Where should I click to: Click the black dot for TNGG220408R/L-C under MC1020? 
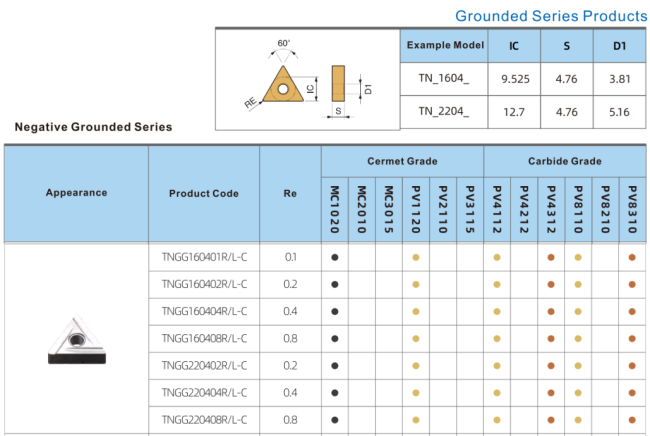point(335,419)
